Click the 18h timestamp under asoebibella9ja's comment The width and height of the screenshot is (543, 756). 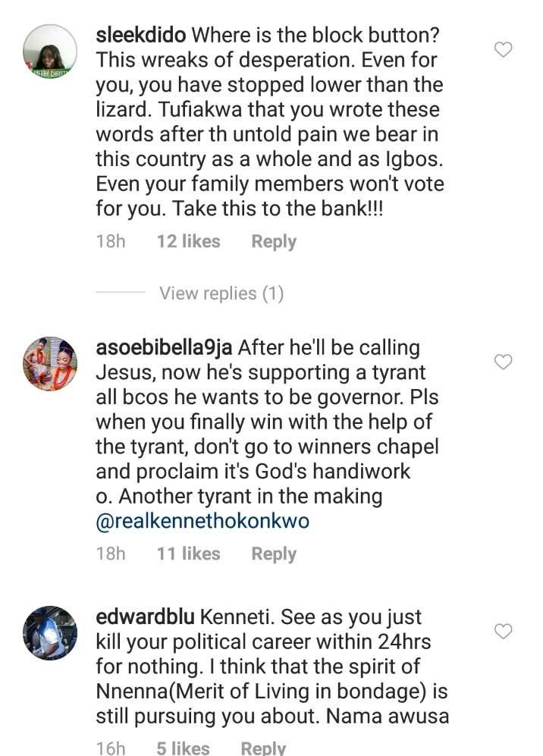[x=111, y=554]
